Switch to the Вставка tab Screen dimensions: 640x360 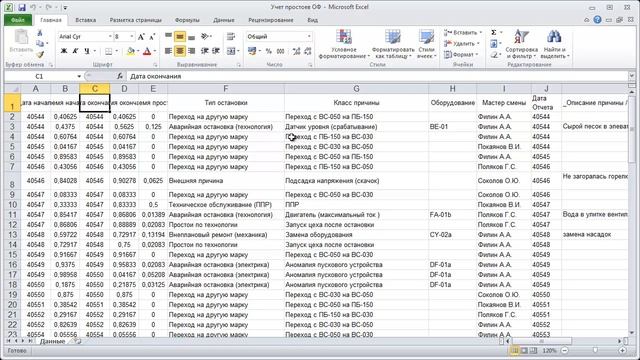point(86,20)
